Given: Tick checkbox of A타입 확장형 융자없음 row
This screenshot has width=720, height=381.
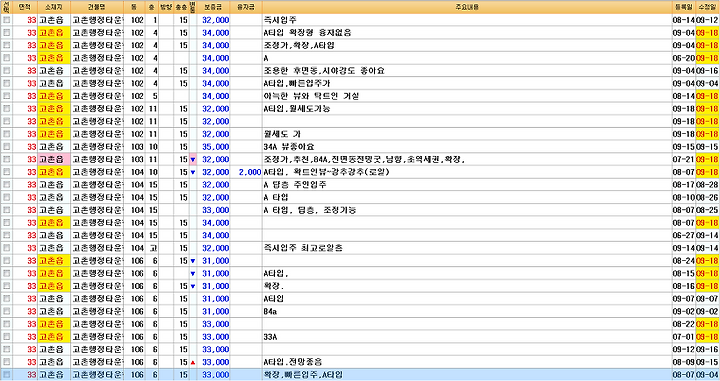Looking at the screenshot, I should point(6,33).
